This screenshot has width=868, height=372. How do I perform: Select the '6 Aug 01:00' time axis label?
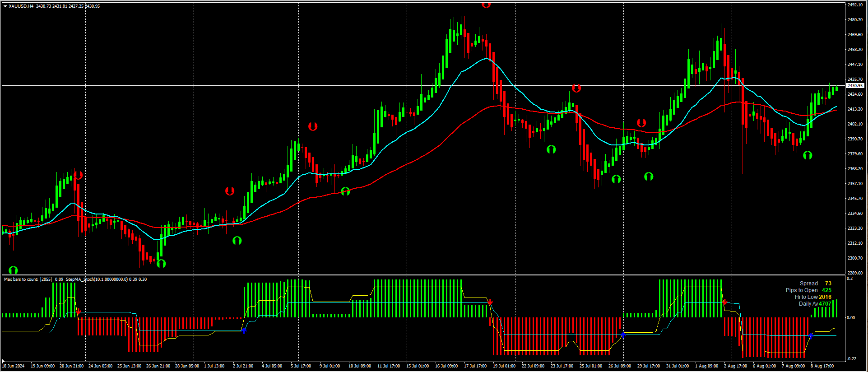click(x=764, y=366)
